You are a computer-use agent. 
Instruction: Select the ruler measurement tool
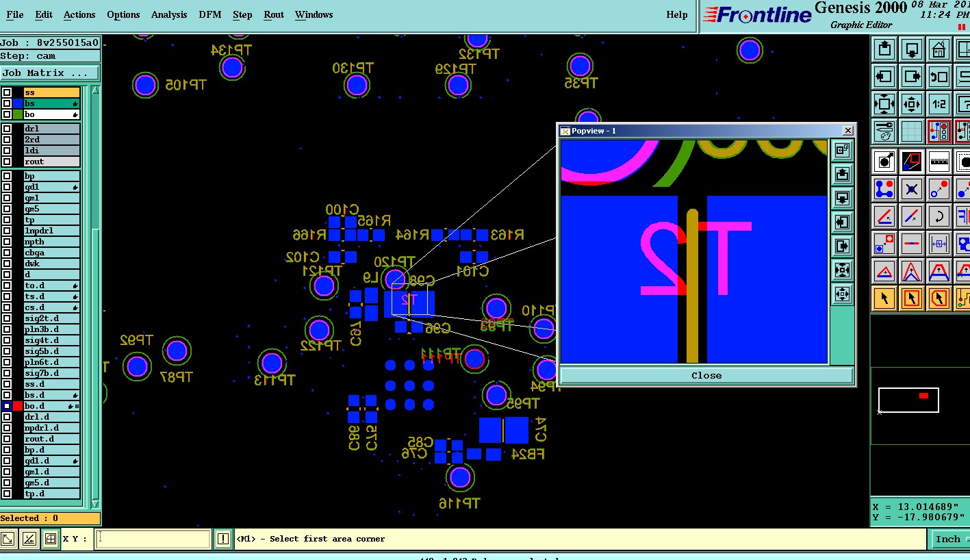(x=939, y=162)
